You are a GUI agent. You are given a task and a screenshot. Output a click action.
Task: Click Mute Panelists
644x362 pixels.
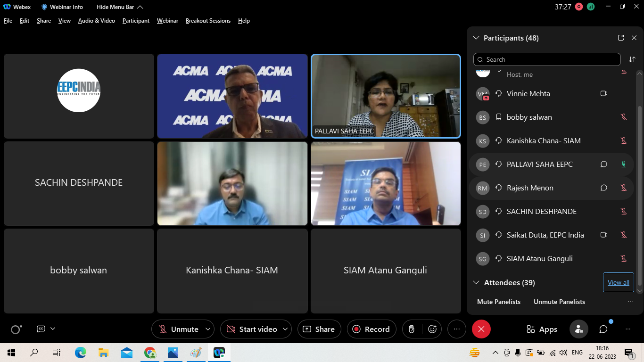499,302
